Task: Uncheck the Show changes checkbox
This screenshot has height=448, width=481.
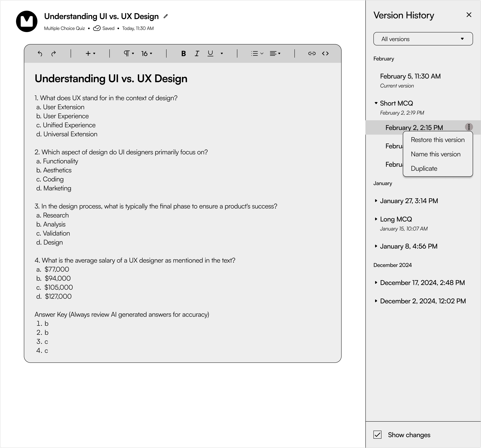Action: pyautogui.click(x=377, y=435)
